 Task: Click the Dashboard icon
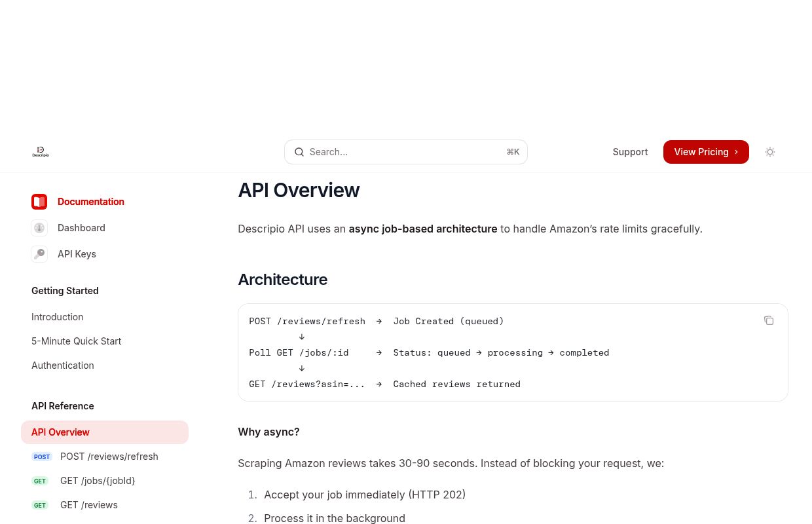click(39, 228)
